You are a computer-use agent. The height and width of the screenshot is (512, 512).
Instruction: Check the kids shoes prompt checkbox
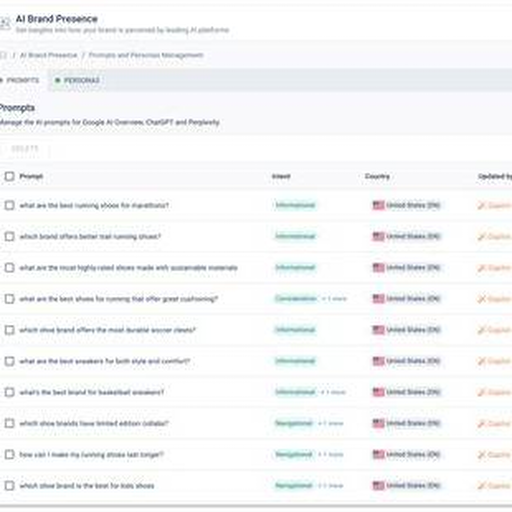pos(9,486)
